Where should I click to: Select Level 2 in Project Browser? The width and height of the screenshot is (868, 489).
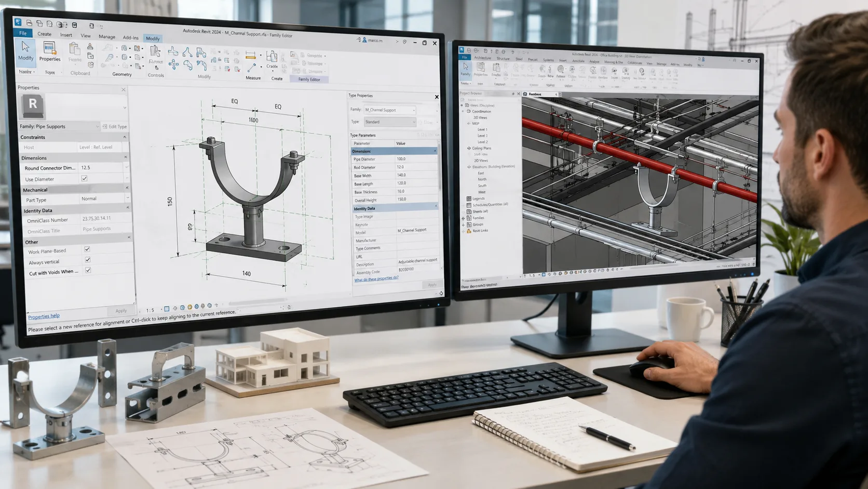[483, 142]
